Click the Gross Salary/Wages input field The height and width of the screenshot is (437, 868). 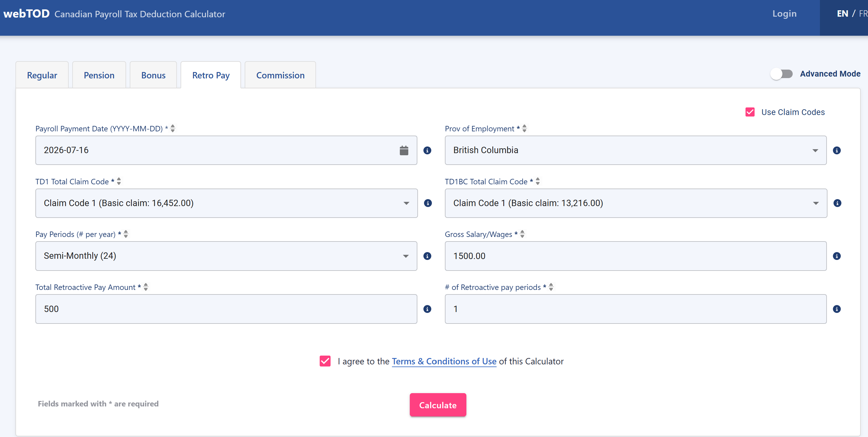click(x=635, y=256)
